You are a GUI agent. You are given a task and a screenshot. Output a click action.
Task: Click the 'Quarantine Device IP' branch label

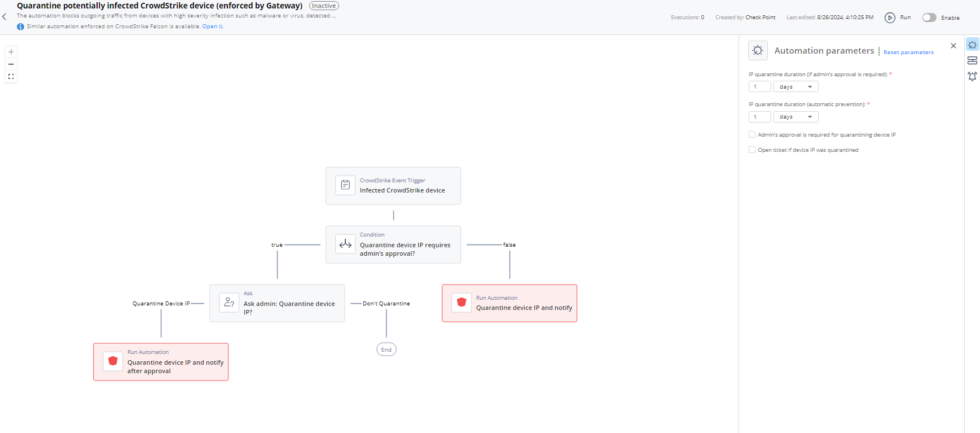pyautogui.click(x=161, y=304)
